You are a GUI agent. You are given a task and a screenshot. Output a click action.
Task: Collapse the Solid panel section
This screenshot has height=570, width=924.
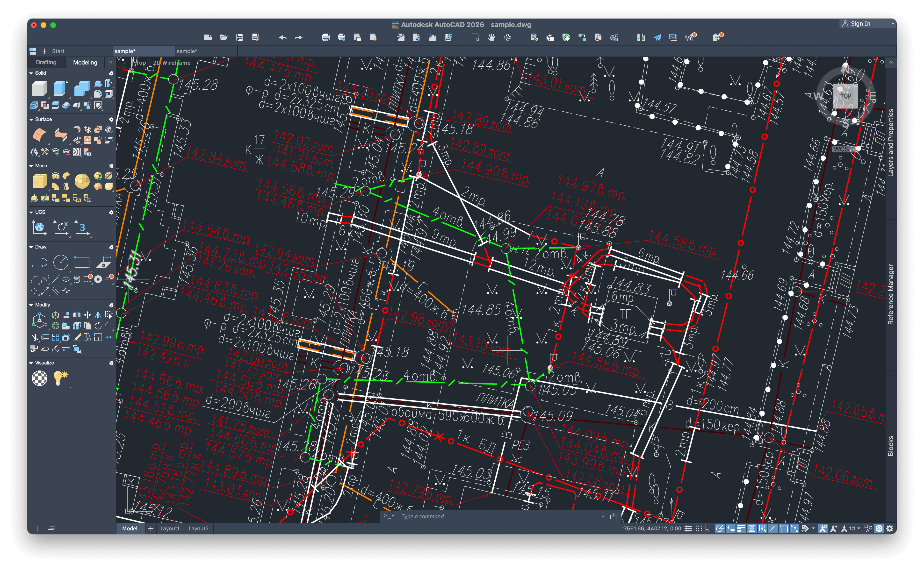coord(31,73)
